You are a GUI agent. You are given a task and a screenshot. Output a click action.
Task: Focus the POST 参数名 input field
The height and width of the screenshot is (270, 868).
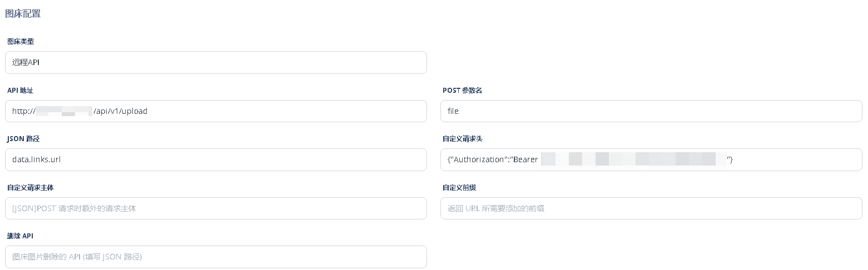coord(651,111)
